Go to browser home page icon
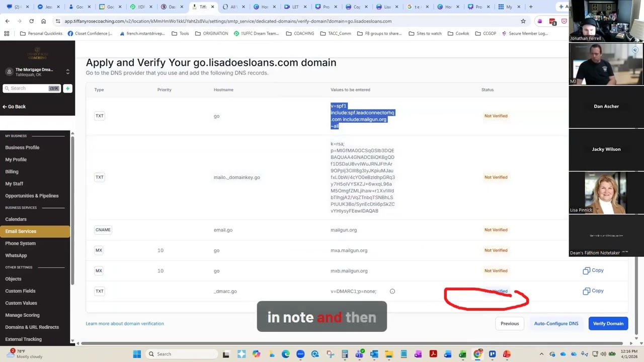Screen dimensions: 644x362 pos(43,21)
